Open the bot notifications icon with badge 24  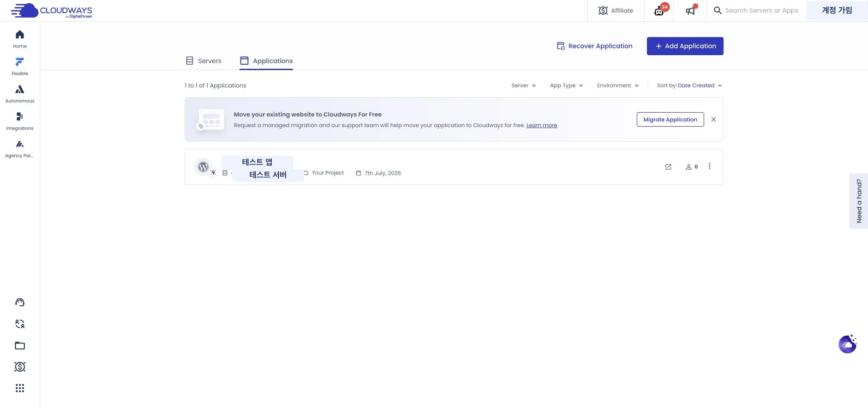tap(659, 11)
